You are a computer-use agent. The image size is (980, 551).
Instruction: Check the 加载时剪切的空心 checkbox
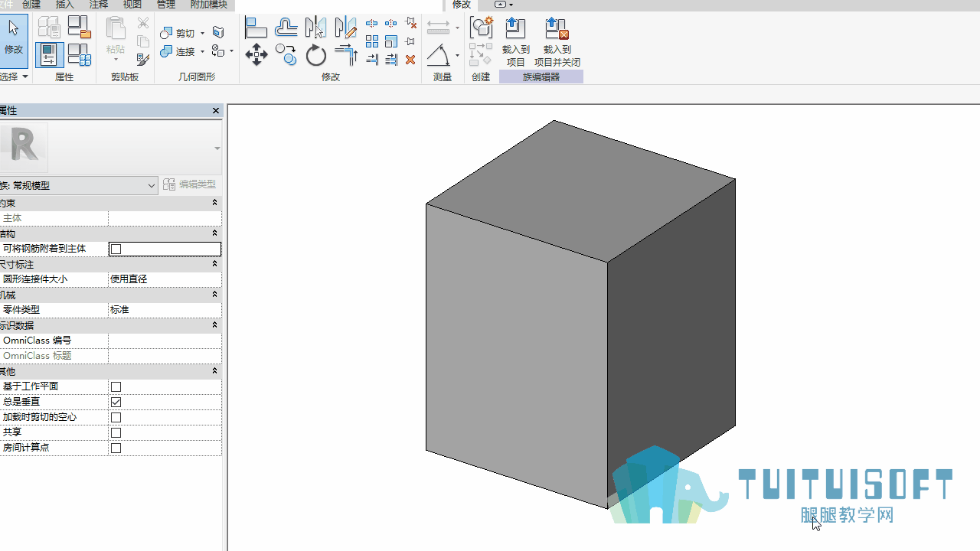coord(116,417)
